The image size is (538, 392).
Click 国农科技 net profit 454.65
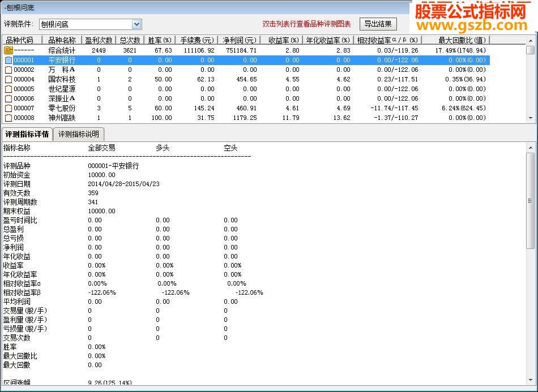[x=246, y=79]
